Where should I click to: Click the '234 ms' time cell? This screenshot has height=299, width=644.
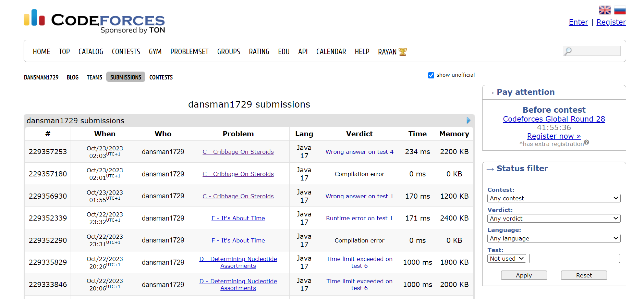pyautogui.click(x=417, y=152)
